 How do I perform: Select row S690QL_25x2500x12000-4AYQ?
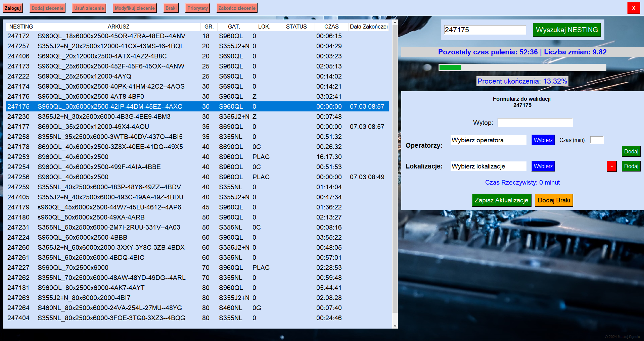tap(197, 76)
